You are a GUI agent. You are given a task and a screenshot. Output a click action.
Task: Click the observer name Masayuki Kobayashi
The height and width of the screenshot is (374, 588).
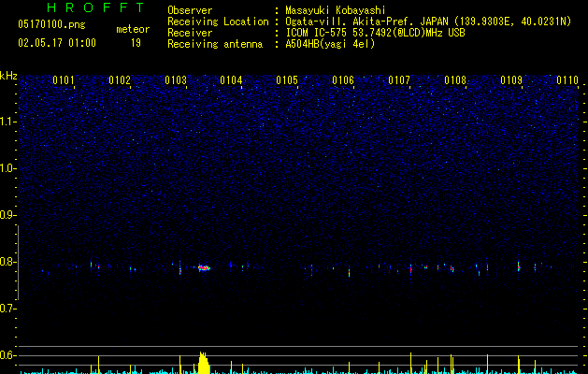pos(336,10)
